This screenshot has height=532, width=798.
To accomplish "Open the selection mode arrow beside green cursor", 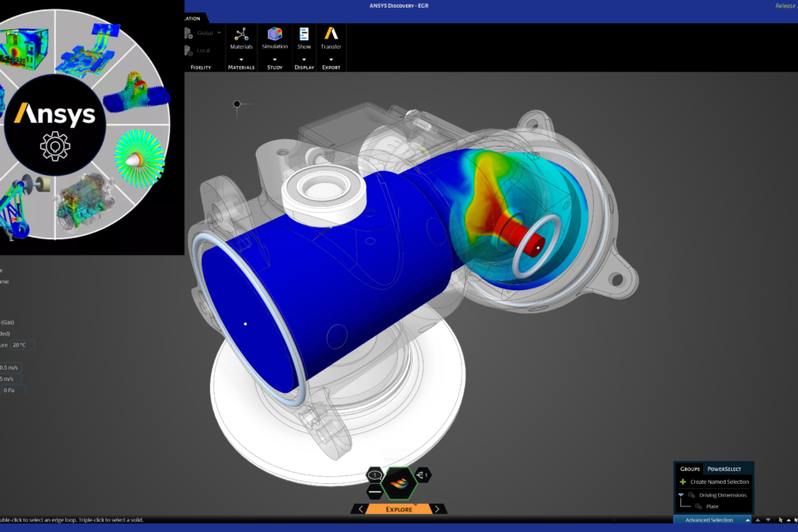I will (789, 520).
